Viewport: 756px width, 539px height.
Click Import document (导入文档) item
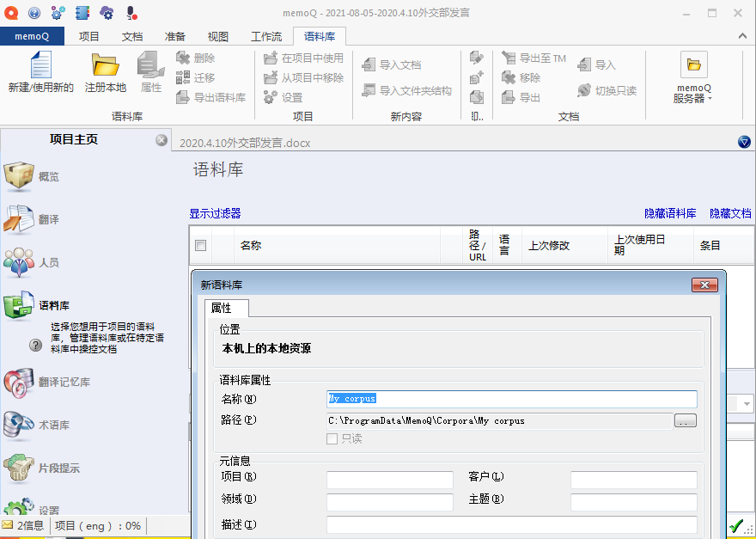pyautogui.click(x=392, y=64)
